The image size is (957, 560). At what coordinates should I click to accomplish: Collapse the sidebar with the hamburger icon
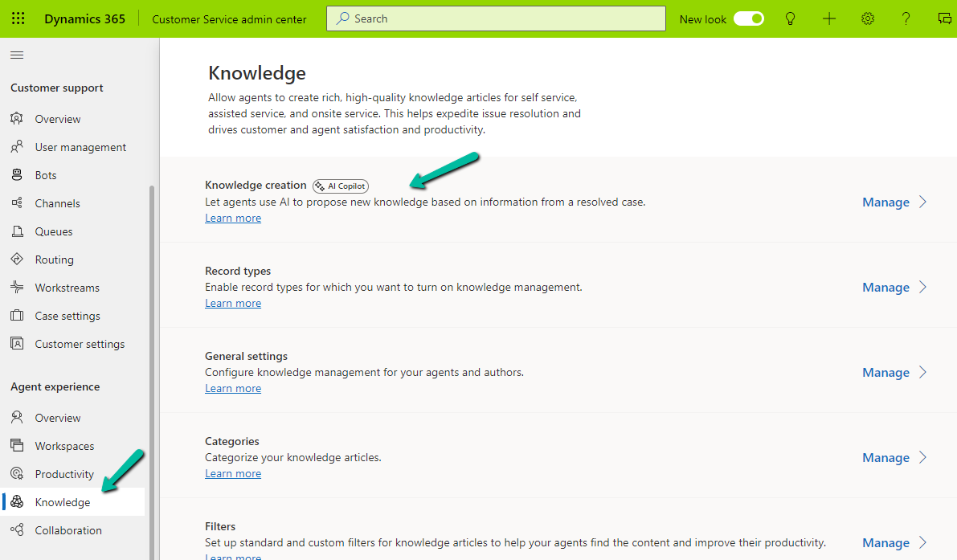17,55
